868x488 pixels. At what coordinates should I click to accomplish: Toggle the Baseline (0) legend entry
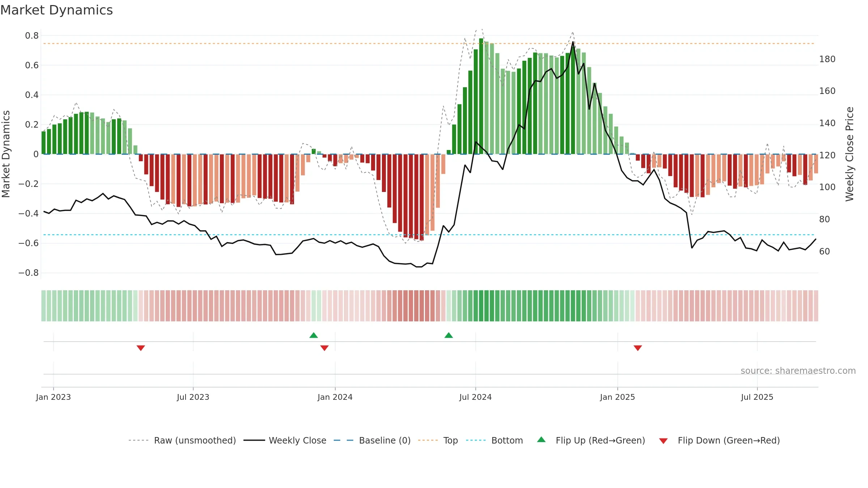click(x=372, y=440)
